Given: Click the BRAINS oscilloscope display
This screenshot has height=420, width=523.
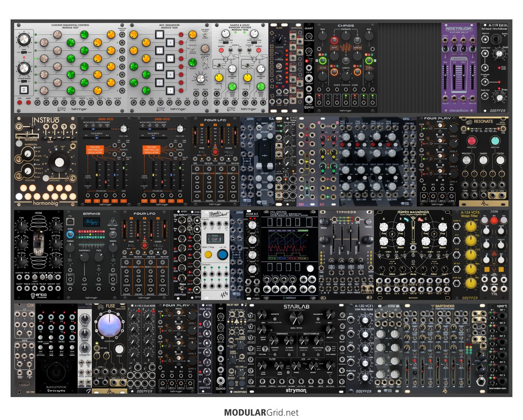Looking at the screenshot, I should click(91, 222).
